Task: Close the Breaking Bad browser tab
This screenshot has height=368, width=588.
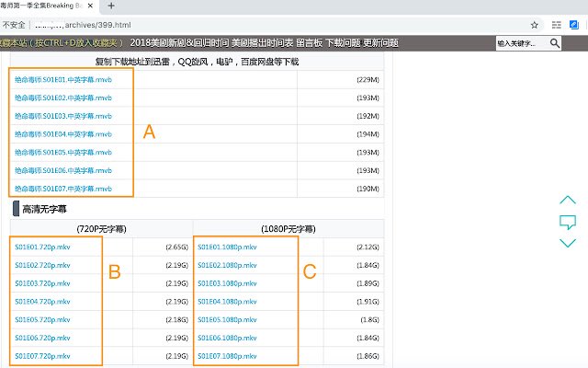Action: 90,6
